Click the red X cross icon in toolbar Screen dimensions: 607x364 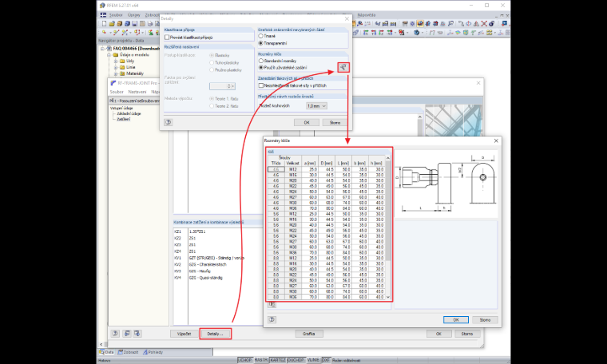point(484,24)
